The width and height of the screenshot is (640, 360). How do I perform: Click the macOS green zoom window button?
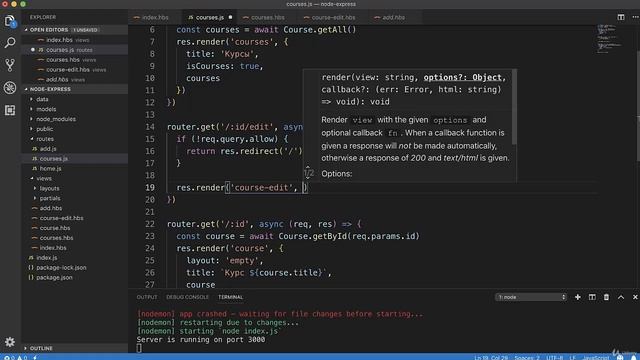pyautogui.click(x=23, y=4)
